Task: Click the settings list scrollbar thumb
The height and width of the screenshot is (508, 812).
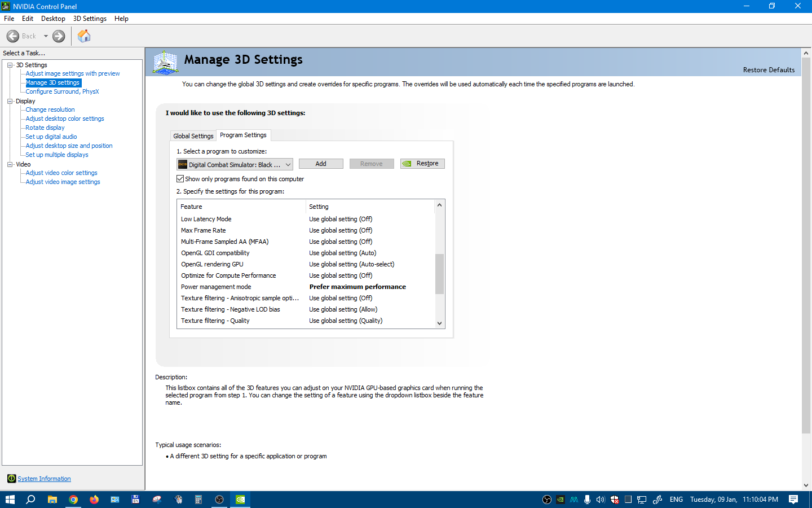Action: click(439, 274)
